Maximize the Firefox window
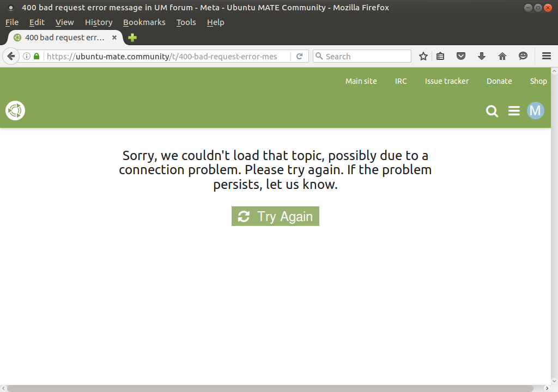558x392 pixels. pyautogui.click(x=538, y=8)
